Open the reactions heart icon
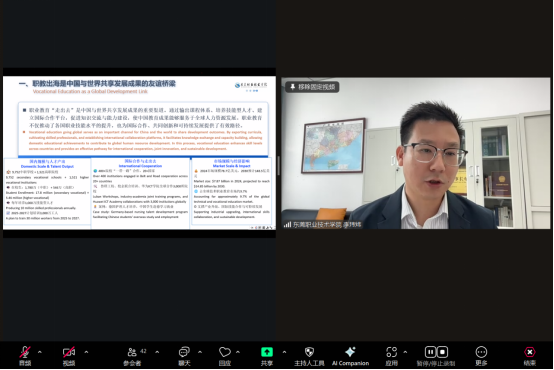554x370 pixels. (225, 352)
